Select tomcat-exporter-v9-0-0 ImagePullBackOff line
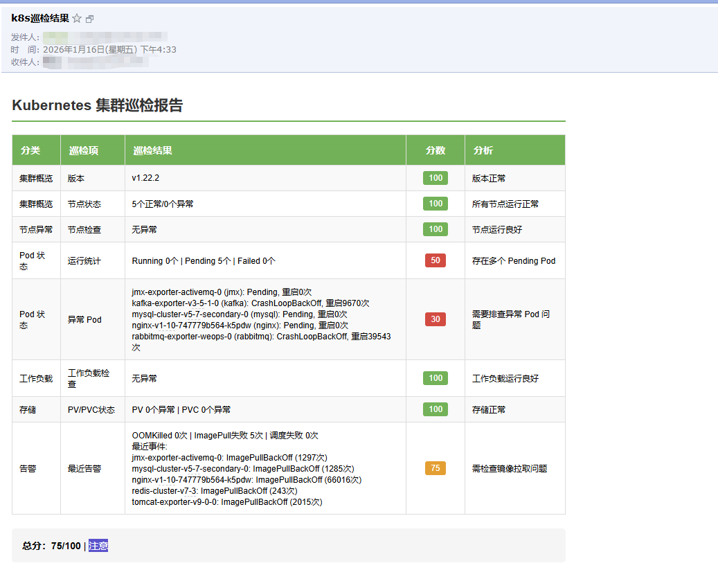This screenshot has height=588, width=718. coord(227,502)
